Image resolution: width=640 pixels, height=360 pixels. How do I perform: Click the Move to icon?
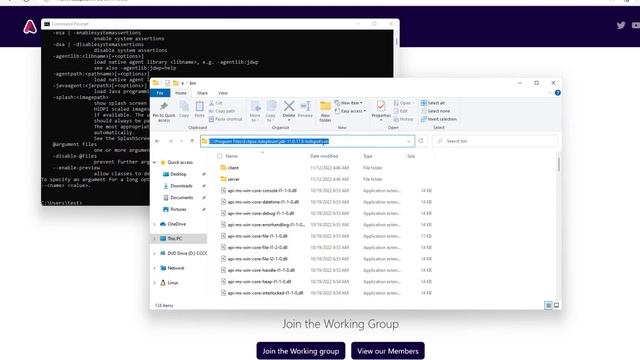point(256,107)
